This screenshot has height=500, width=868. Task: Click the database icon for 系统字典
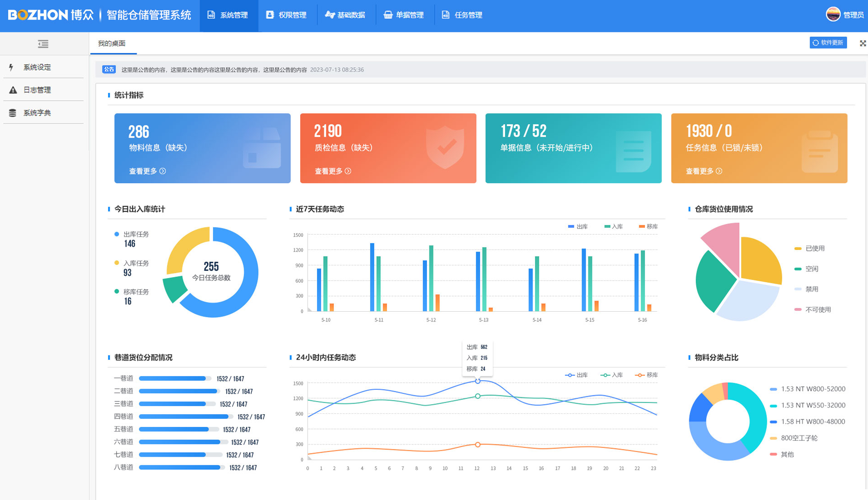tap(13, 113)
